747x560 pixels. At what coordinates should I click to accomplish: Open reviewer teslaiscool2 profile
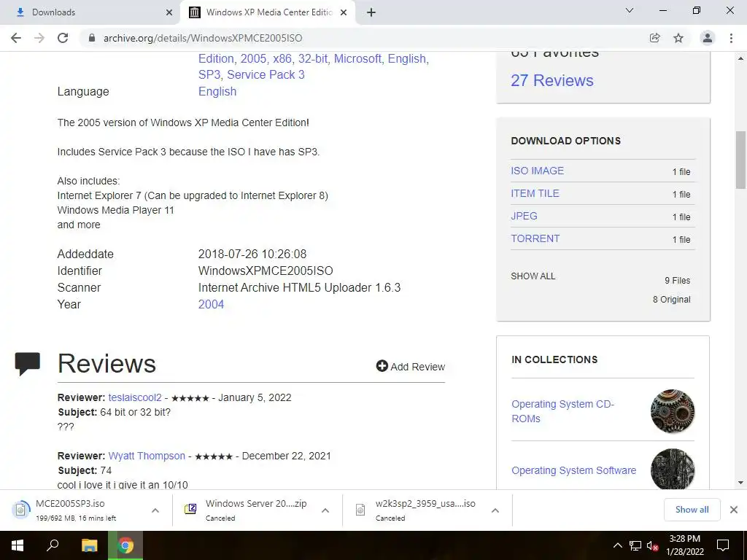135,397
